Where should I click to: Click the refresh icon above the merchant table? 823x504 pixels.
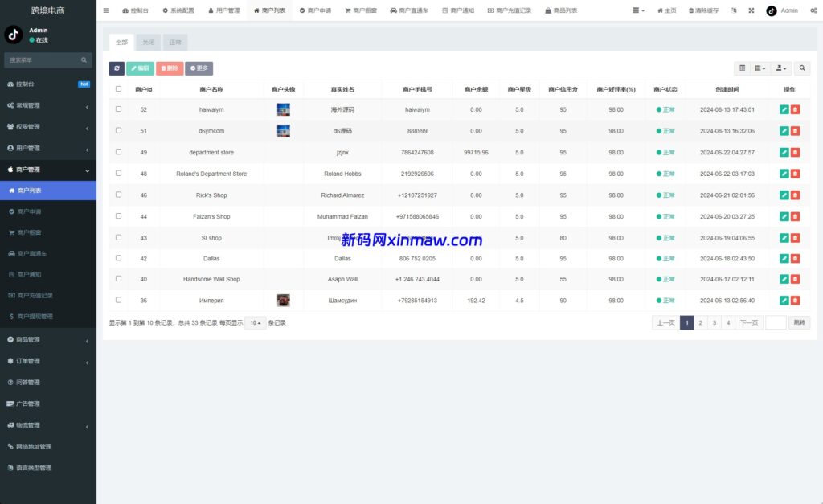(x=117, y=68)
